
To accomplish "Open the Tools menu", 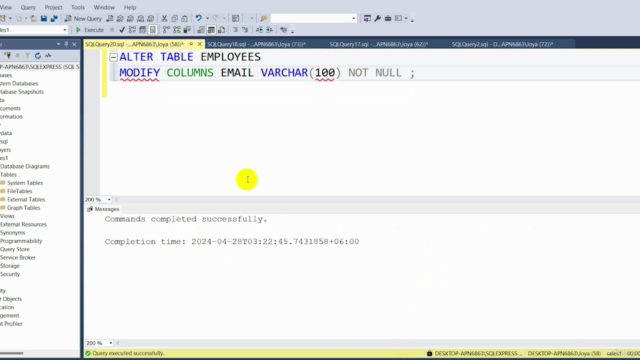I will (78, 7).
